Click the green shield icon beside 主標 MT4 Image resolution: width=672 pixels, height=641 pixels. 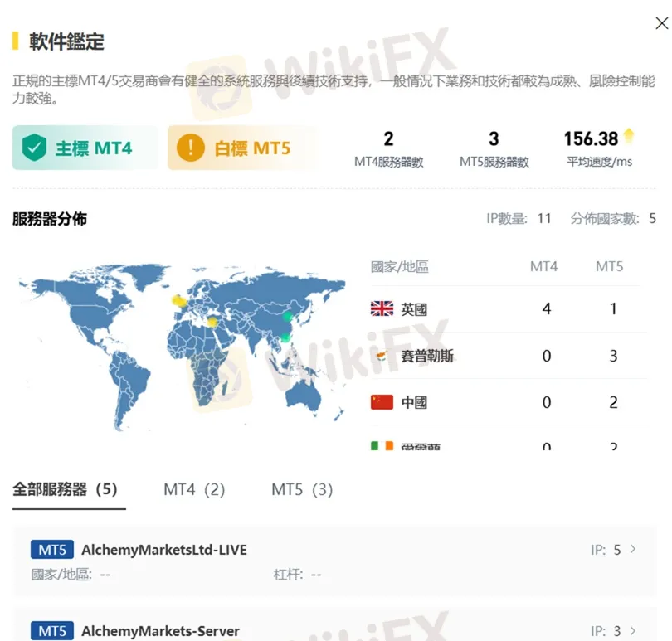point(34,148)
